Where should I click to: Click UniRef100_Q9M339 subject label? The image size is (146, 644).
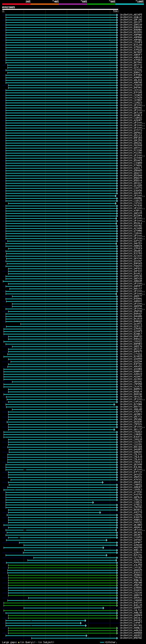coord(131,25)
